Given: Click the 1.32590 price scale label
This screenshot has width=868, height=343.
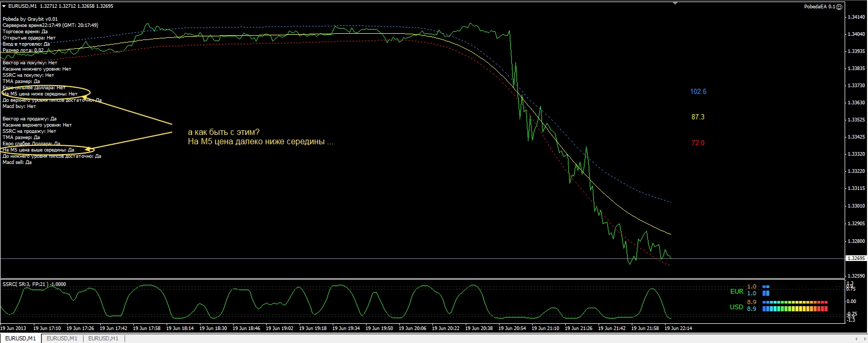Looking at the screenshot, I should coord(857,276).
